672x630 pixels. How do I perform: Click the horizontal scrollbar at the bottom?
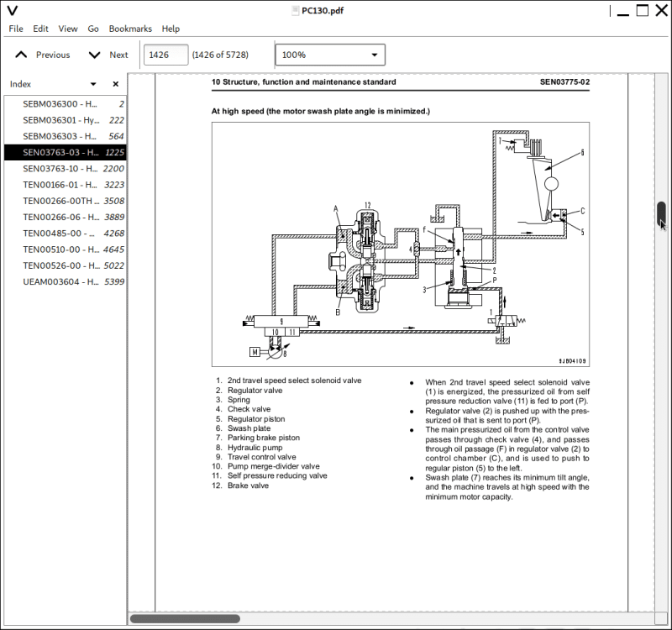click(x=183, y=619)
